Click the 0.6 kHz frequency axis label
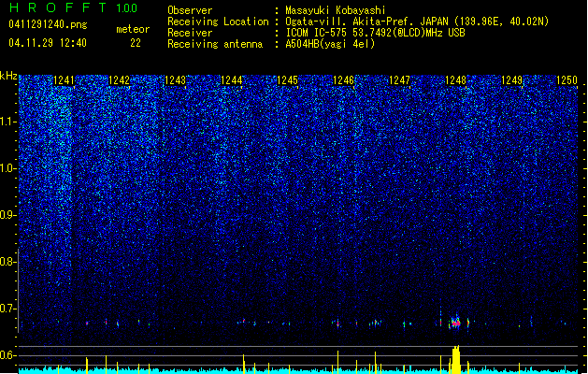This screenshot has height=374, width=588. (8, 355)
